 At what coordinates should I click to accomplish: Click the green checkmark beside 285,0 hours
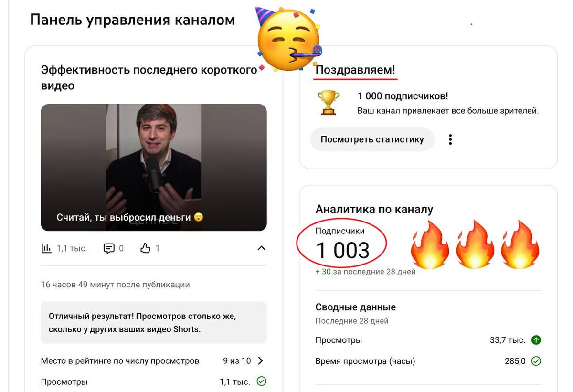536,361
